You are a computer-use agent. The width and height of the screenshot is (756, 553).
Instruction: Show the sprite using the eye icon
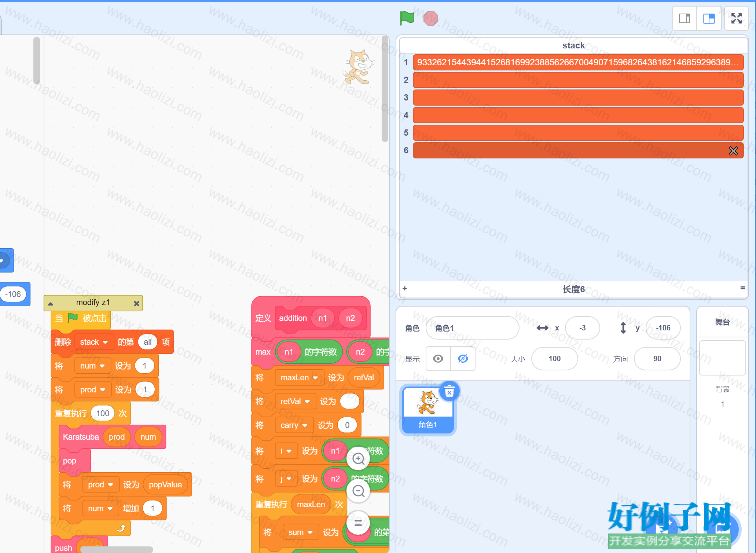point(438,359)
